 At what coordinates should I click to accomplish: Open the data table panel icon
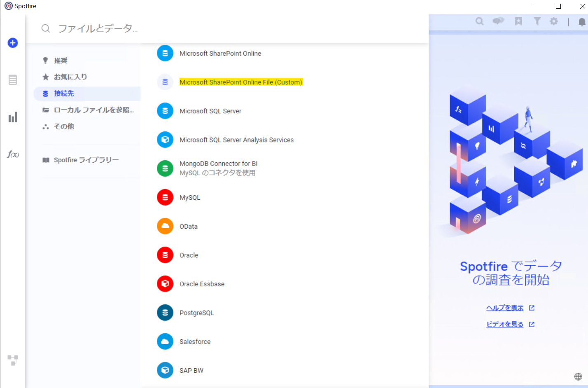tap(13, 80)
